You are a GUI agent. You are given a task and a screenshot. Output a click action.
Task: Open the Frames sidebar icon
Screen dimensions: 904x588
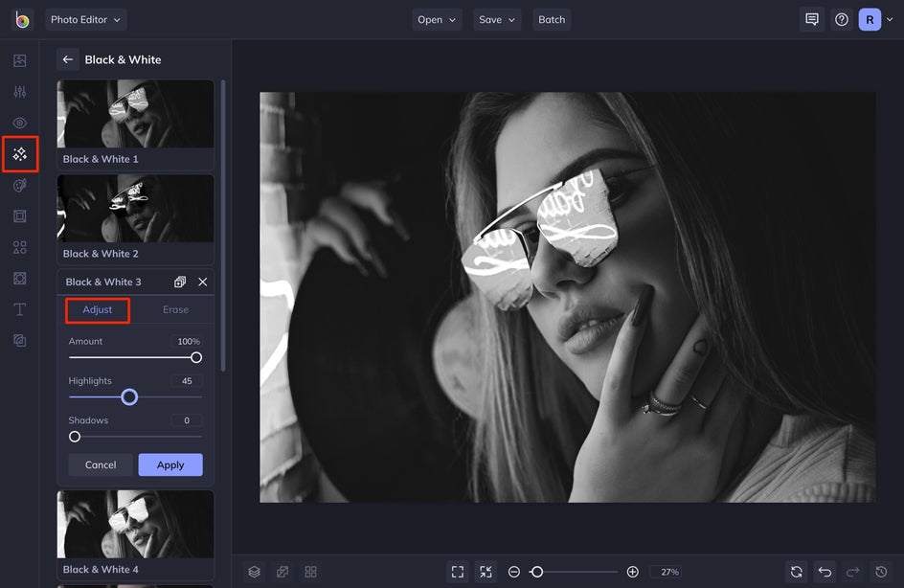(x=19, y=216)
